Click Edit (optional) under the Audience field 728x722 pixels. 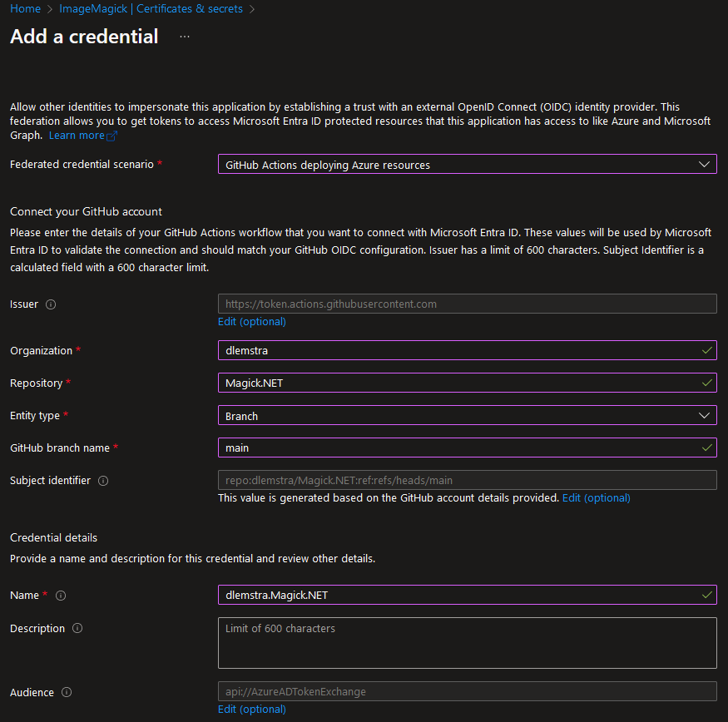click(x=251, y=709)
